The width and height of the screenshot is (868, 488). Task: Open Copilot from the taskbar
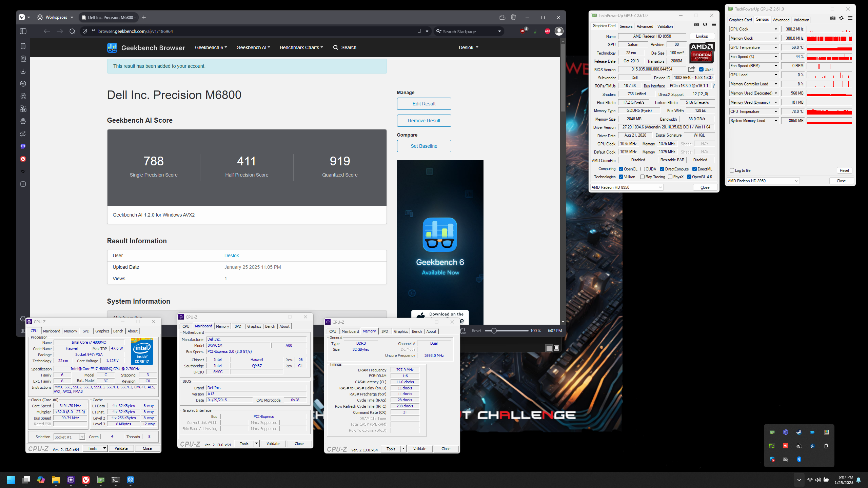41,480
